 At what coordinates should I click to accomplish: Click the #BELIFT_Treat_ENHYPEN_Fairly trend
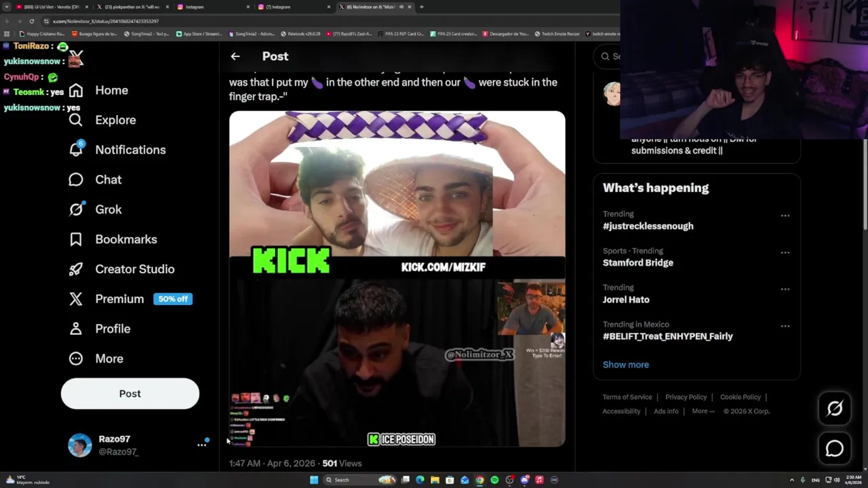pos(668,336)
